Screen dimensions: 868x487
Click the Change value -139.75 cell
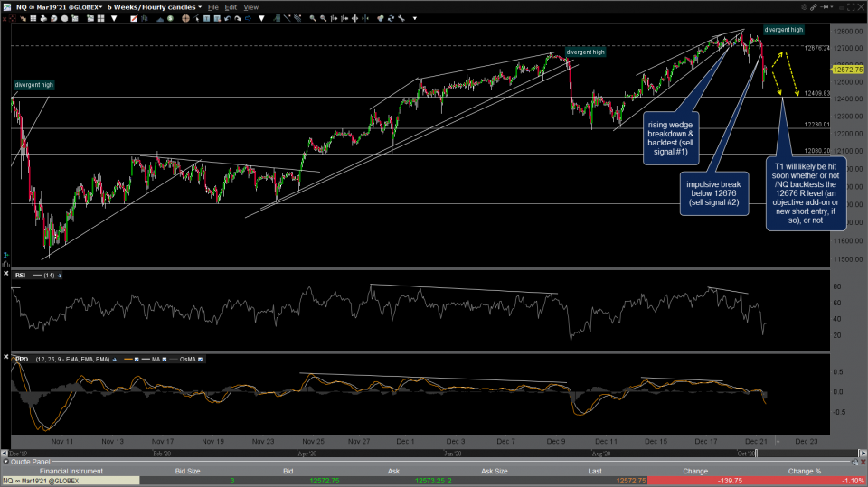[730, 481]
